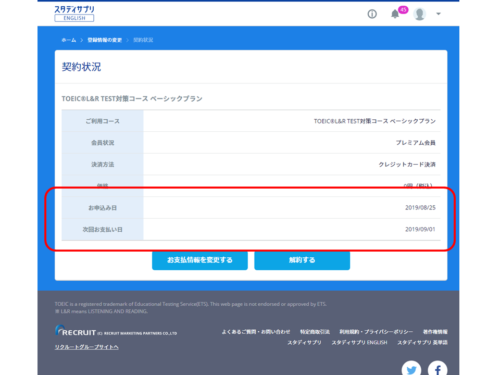The width and height of the screenshot is (500, 375).
Task: Click the 次回お支払い日 row label
Action: click(x=103, y=229)
